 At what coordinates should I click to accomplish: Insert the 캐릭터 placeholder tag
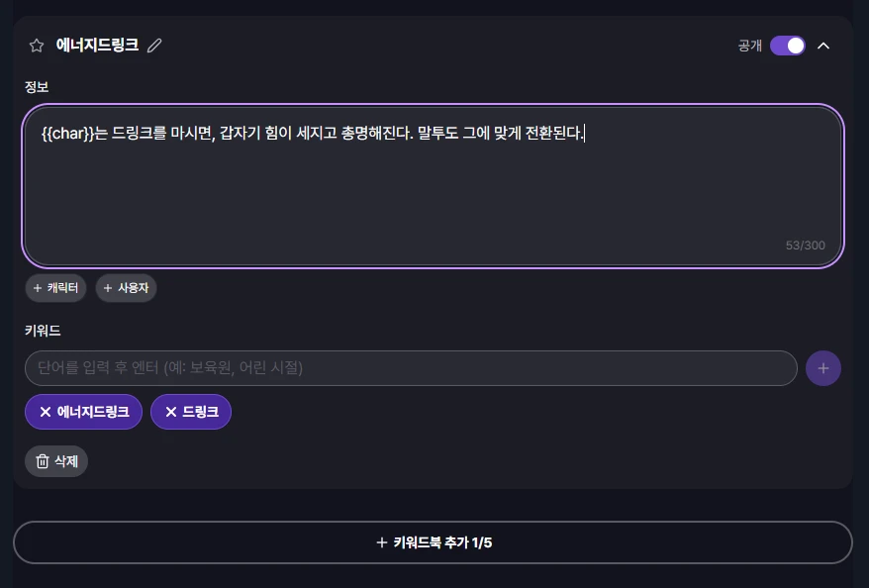click(x=56, y=288)
